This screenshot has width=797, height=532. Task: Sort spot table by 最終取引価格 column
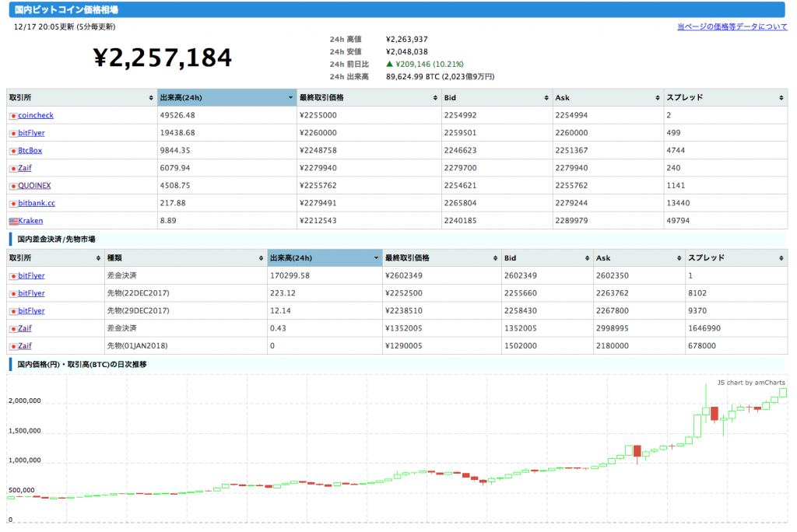[x=369, y=97]
